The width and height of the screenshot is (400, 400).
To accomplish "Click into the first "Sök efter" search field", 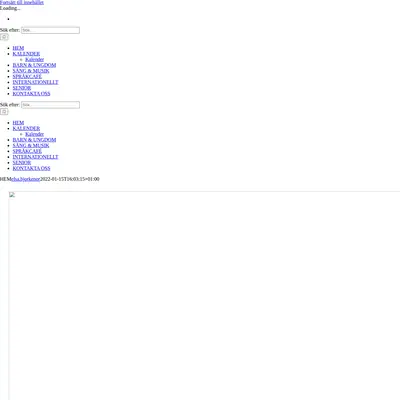I will pos(50,30).
